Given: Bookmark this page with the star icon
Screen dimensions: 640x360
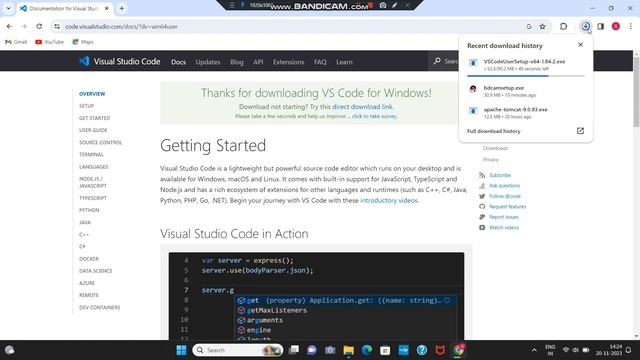Looking at the screenshot, I should click(x=542, y=27).
